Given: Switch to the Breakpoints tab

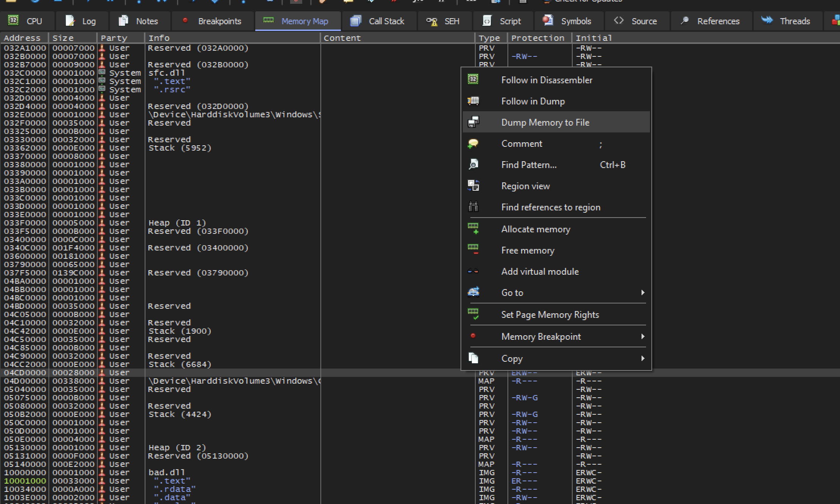Looking at the screenshot, I should click(212, 21).
